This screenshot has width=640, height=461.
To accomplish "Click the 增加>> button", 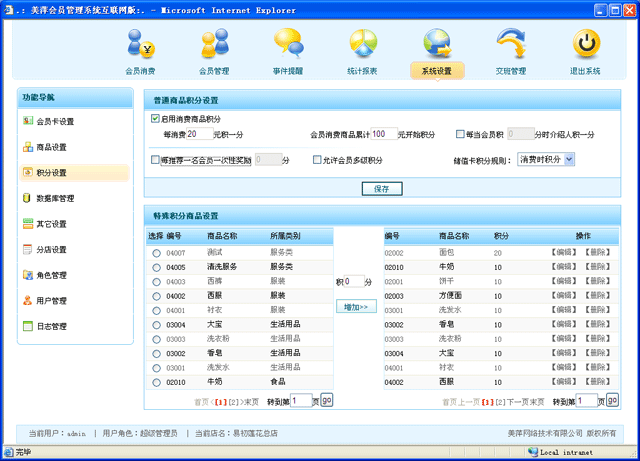I will [x=356, y=307].
